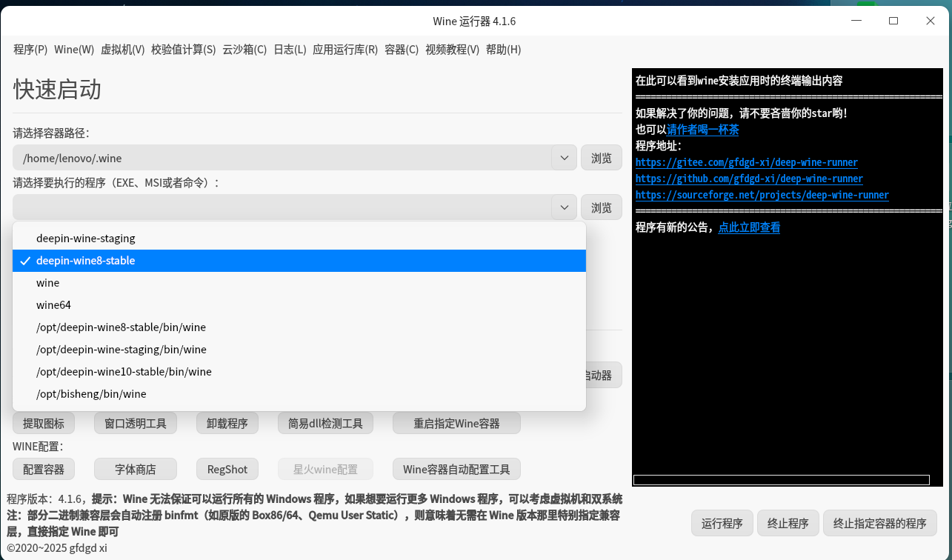
Task: Open the gitee.com deep-wine-runner link
Action: 747,162
